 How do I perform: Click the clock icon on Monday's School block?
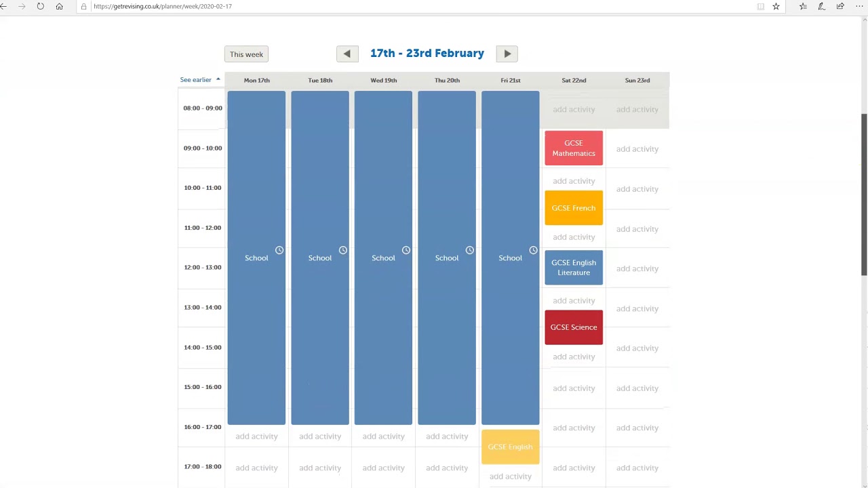[279, 250]
